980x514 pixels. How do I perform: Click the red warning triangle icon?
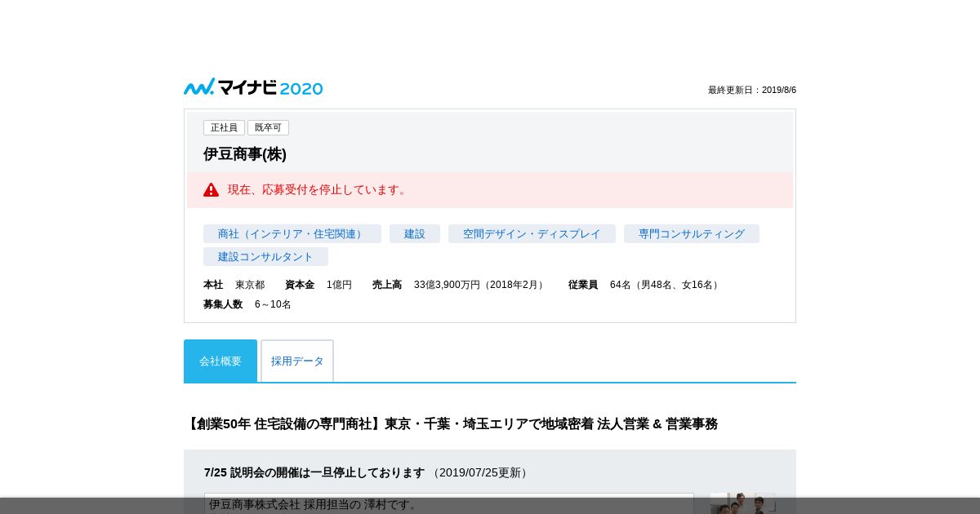point(212,189)
